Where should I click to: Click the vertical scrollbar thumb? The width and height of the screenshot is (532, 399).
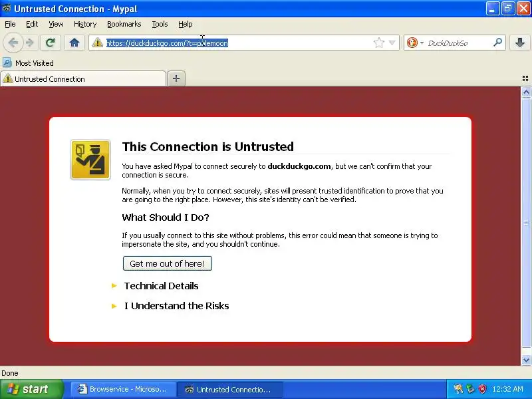[526, 223]
